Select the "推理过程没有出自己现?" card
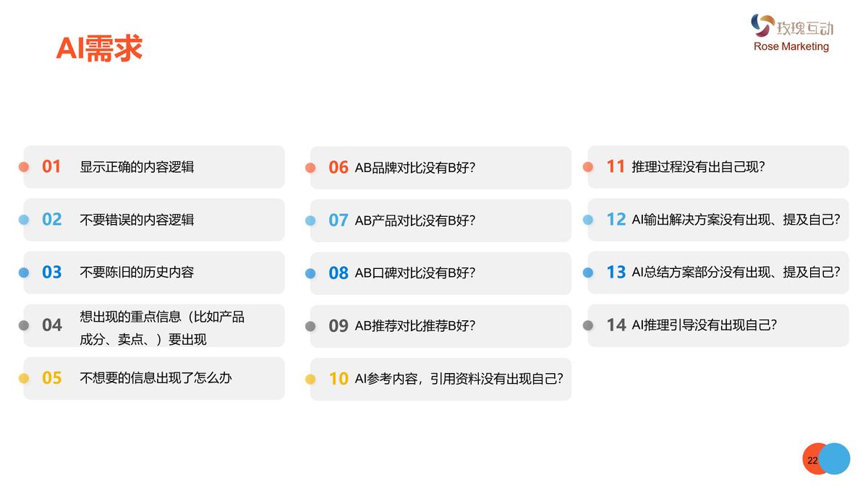 718,167
